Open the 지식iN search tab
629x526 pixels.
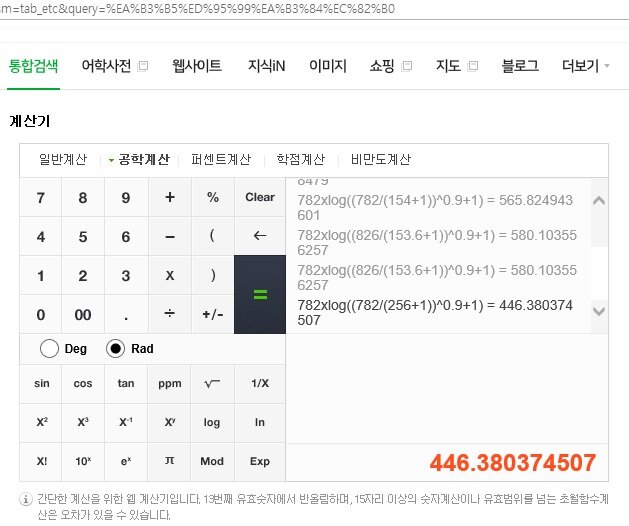pos(266,66)
